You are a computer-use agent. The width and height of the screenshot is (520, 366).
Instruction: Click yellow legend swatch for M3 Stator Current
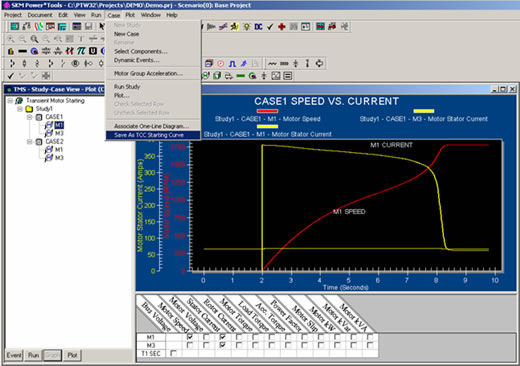424,111
